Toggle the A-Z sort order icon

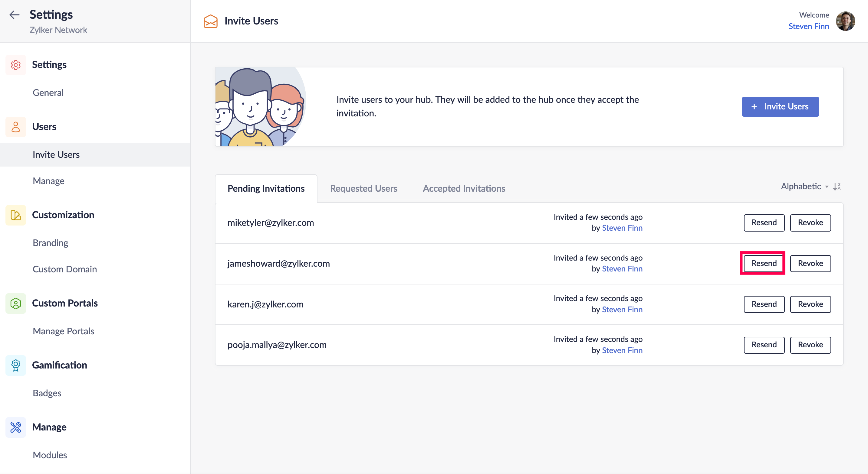(837, 187)
